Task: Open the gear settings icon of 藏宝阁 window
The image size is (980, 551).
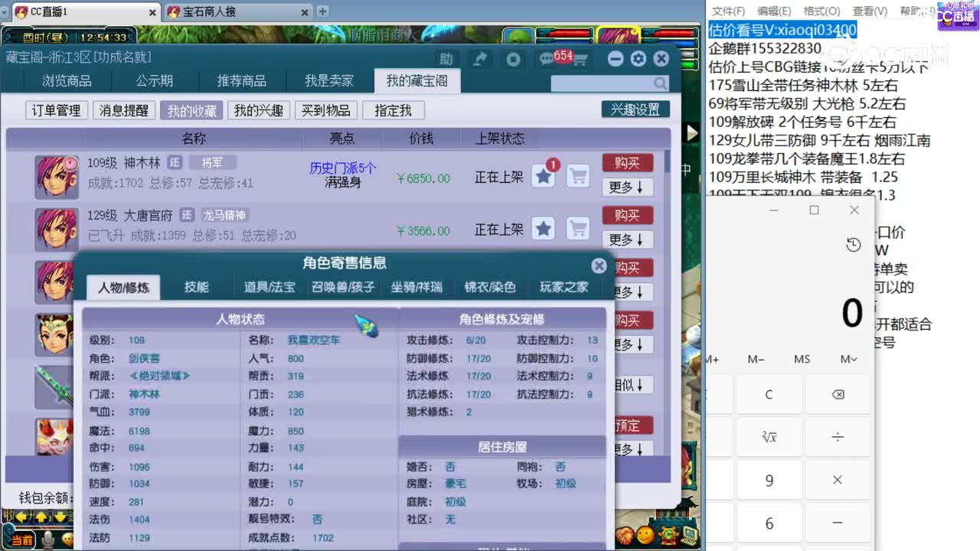Action: (638, 58)
